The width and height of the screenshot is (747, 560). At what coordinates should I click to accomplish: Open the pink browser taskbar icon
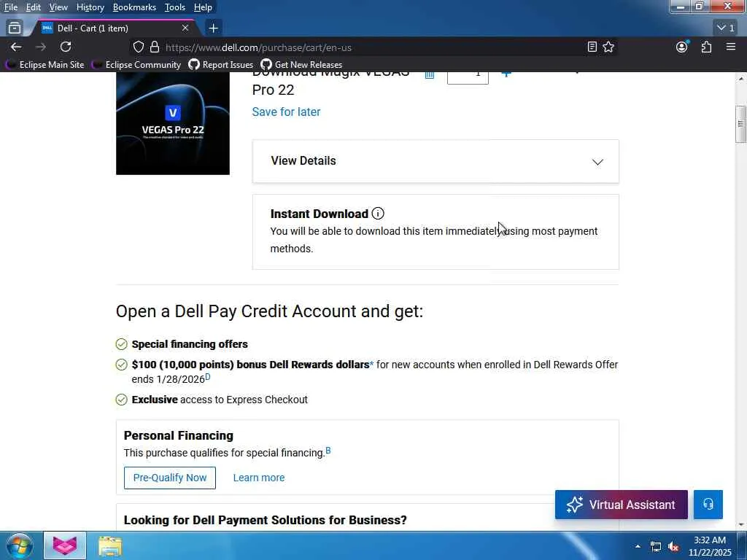[x=65, y=545]
